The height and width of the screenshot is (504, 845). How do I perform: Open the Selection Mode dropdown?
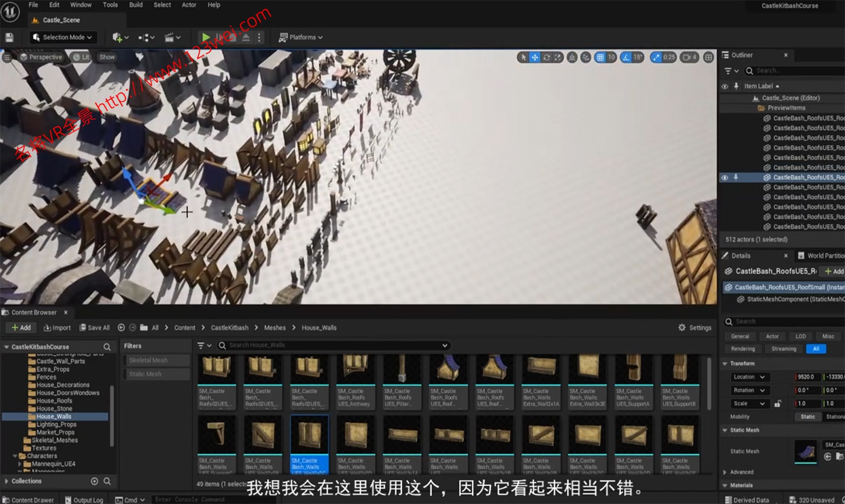pyautogui.click(x=63, y=37)
